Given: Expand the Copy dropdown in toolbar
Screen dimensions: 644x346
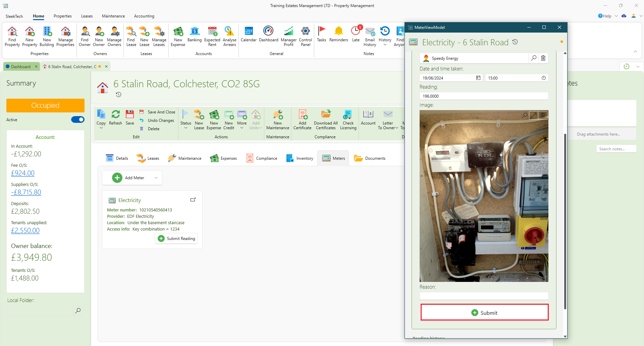Looking at the screenshot, I should point(101,128).
